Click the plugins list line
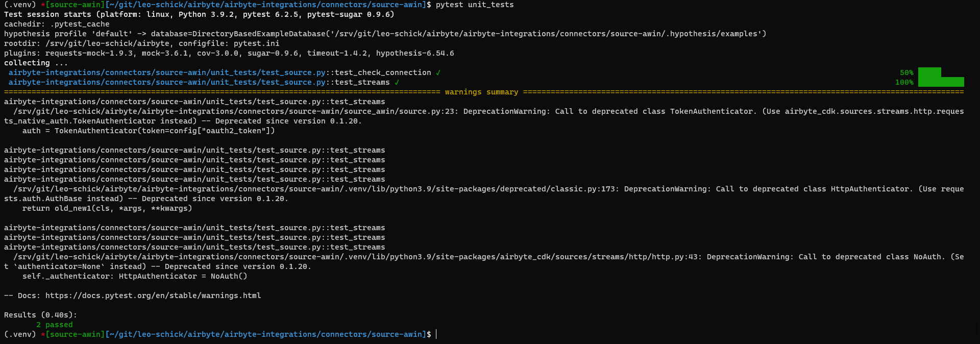980x344 pixels. click(229, 53)
